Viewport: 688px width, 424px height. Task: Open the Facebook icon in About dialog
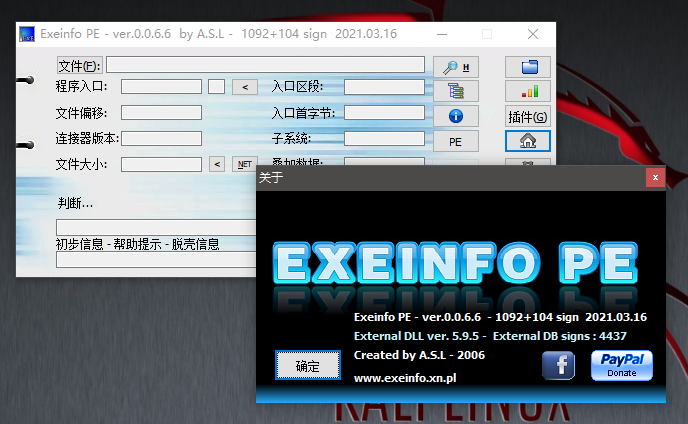coord(558,365)
